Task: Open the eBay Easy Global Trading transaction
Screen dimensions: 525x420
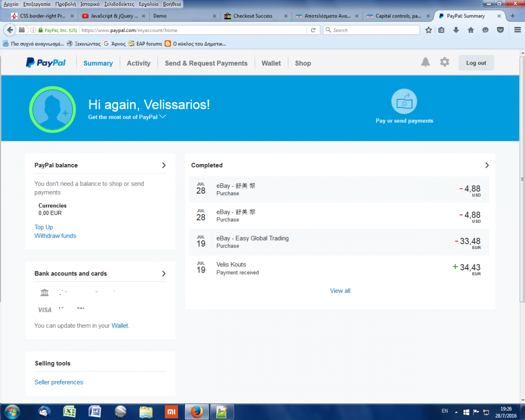Action: (x=339, y=242)
